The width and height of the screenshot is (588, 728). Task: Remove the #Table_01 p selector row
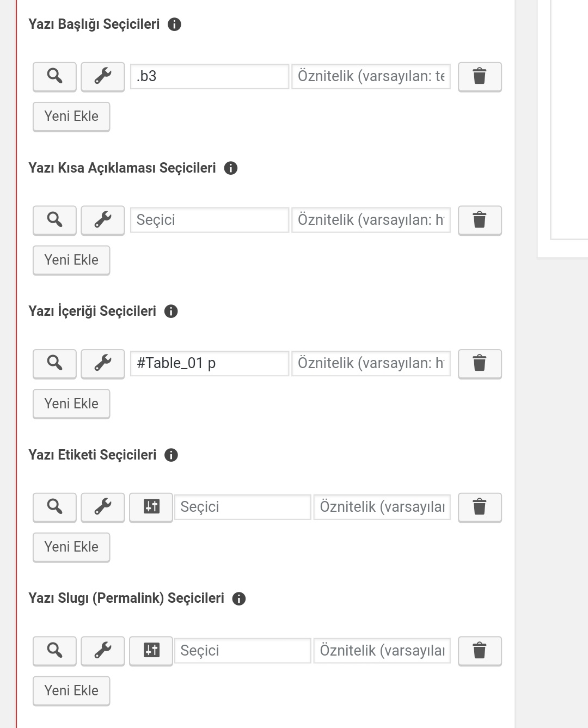[480, 363]
